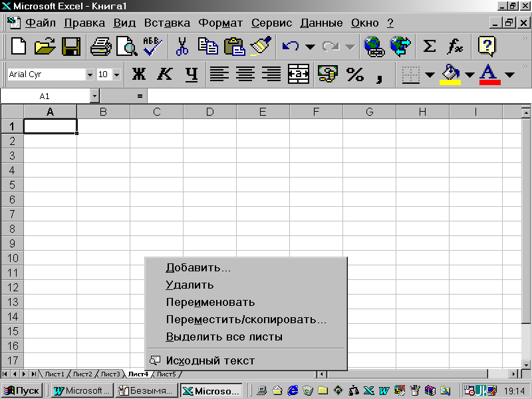
Task: Switch to the Лист5 sheet tab
Action: point(166,374)
